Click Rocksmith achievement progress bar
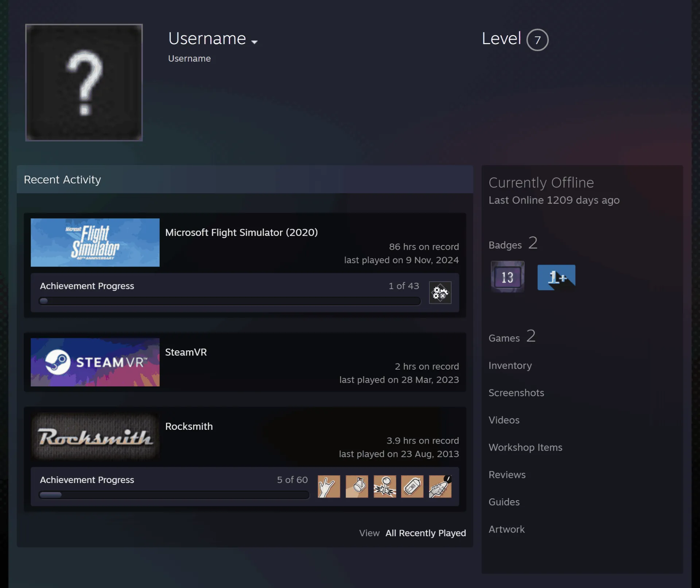Screen dimensions: 700x588 pos(174,495)
